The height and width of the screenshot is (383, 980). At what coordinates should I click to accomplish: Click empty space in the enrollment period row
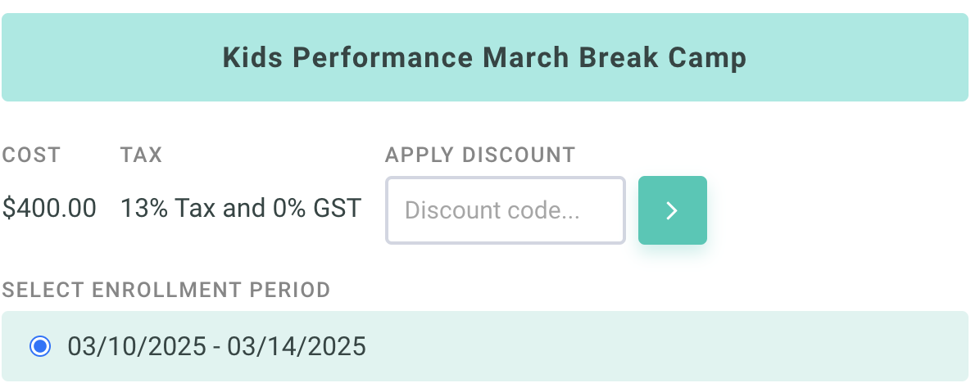656,346
